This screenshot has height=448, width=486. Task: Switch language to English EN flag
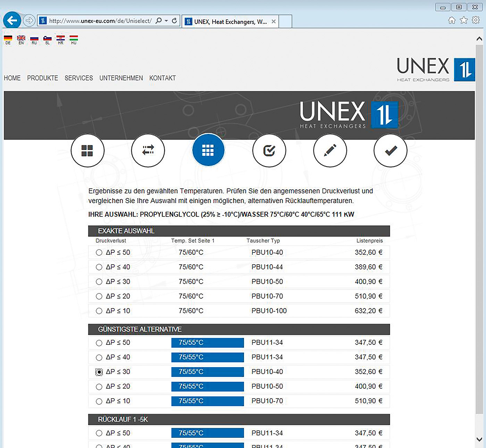[x=21, y=40]
